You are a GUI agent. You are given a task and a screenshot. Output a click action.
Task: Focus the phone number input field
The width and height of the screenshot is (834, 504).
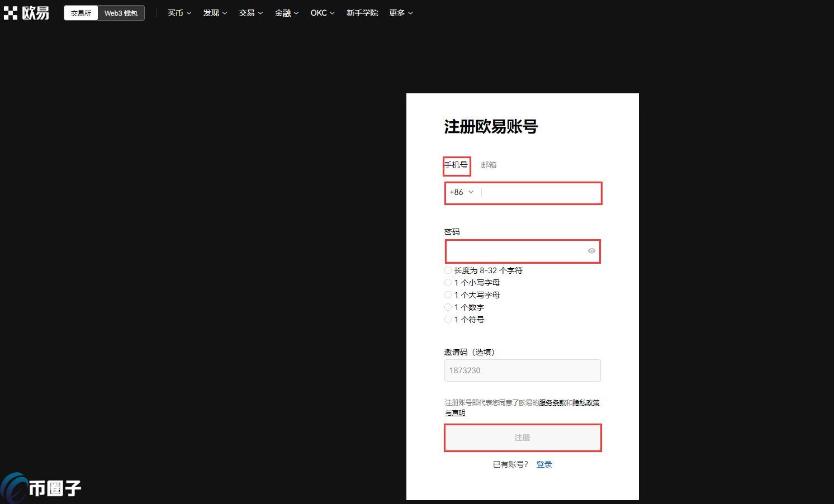(540, 193)
